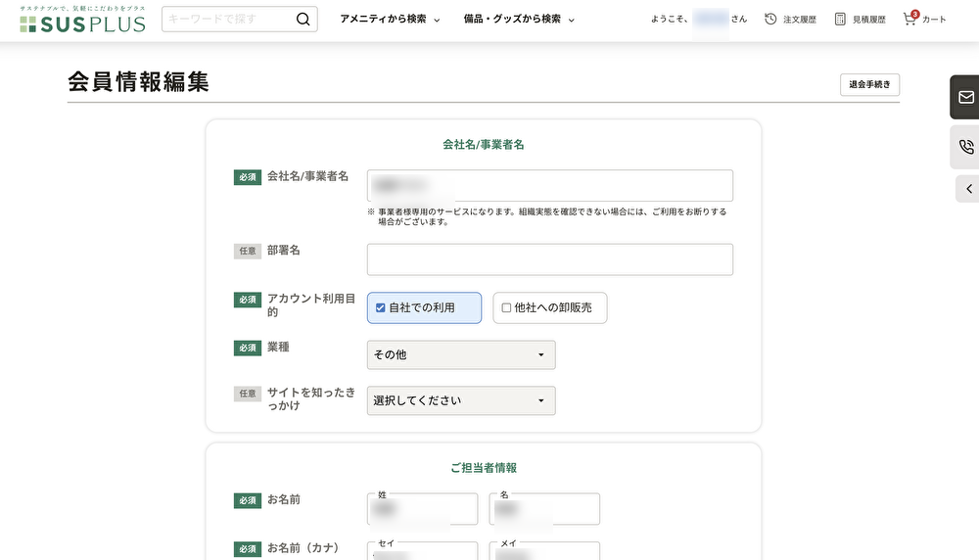The image size is (979, 560).
Task: Open the cart icon
Action: point(910,19)
